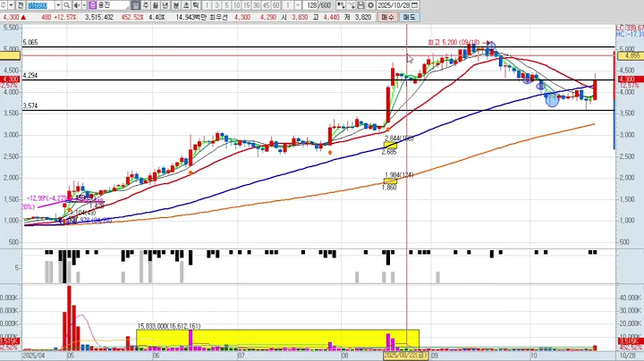
Task: Click the indicator icon right of 128/600
Action: [341, 5]
